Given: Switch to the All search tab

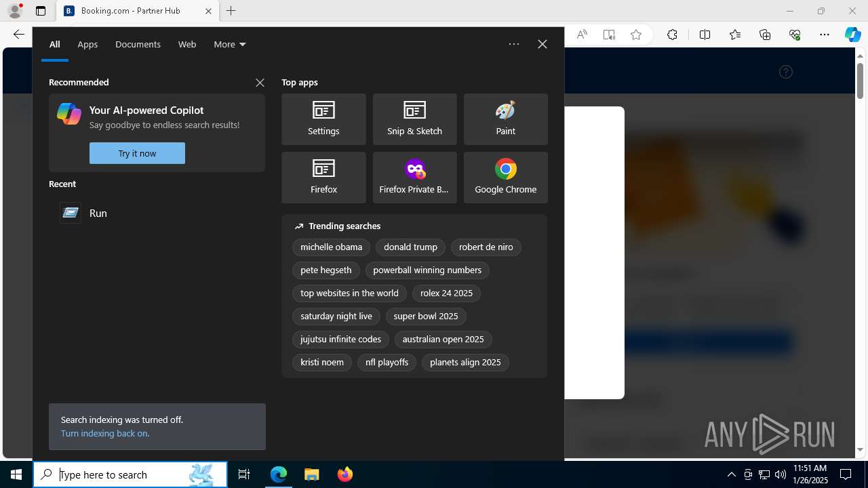Looking at the screenshot, I should 55,44.
